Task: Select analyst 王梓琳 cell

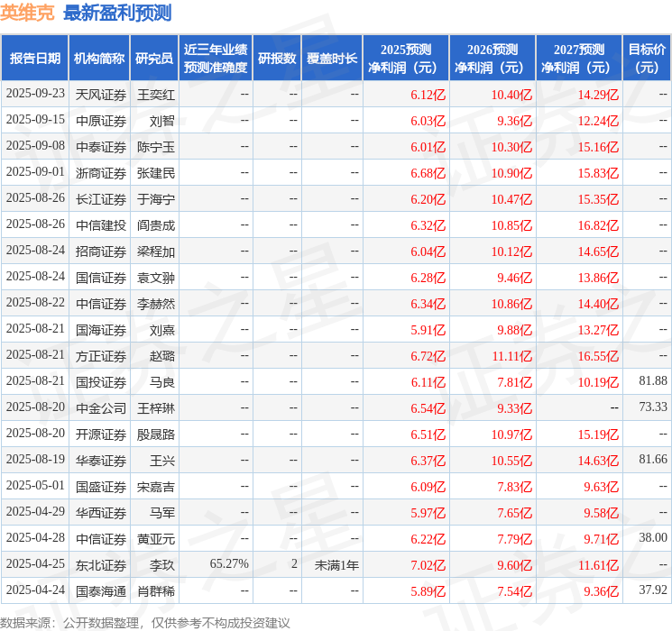Action: coord(156,408)
